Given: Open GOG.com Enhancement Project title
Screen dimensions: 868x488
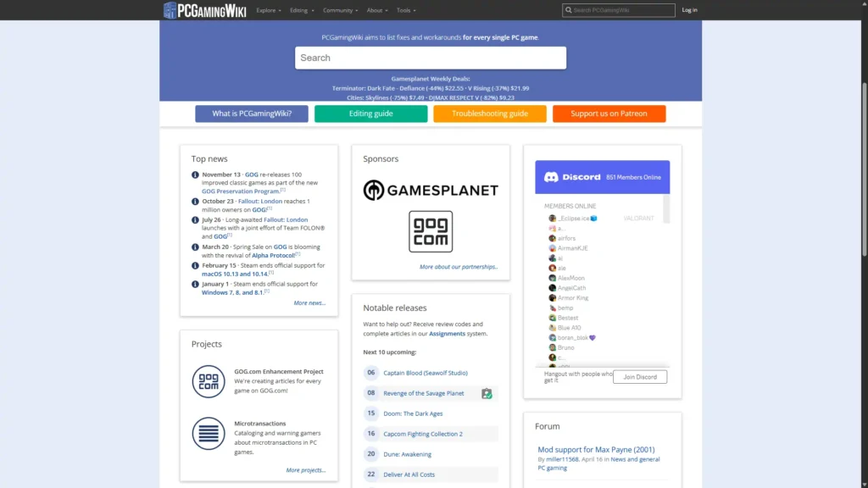Looking at the screenshot, I should [x=278, y=372].
